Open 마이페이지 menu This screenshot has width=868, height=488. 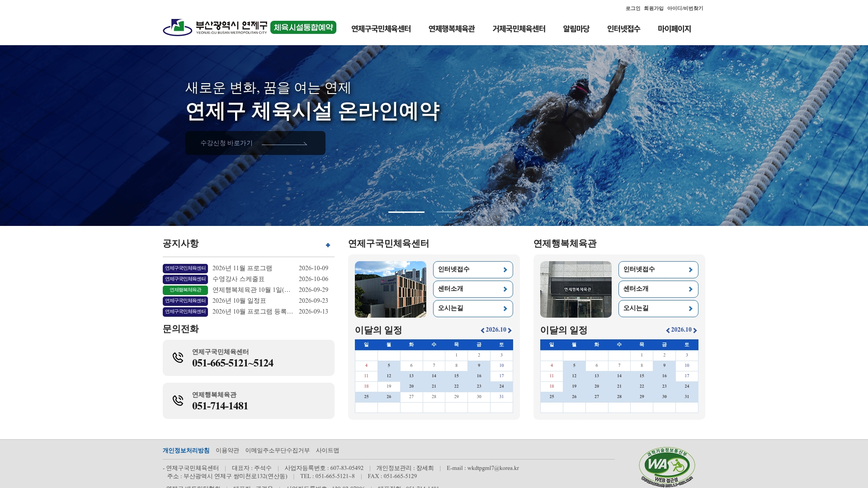click(x=675, y=29)
